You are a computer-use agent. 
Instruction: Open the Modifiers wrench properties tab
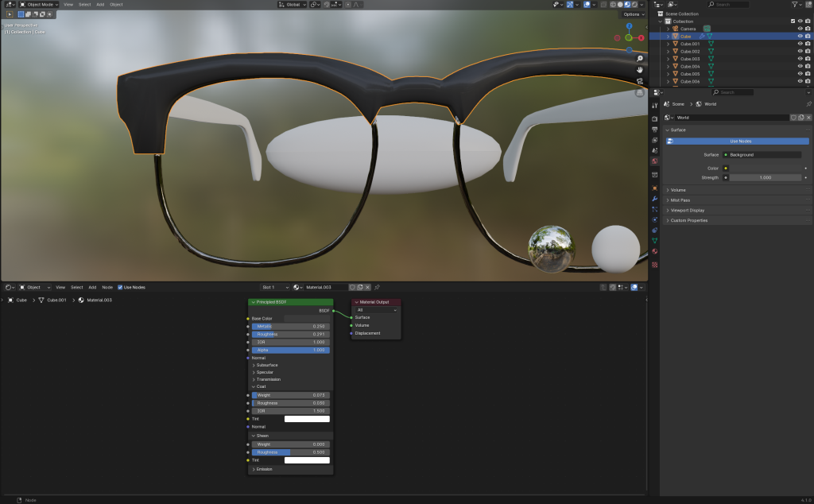pos(654,198)
